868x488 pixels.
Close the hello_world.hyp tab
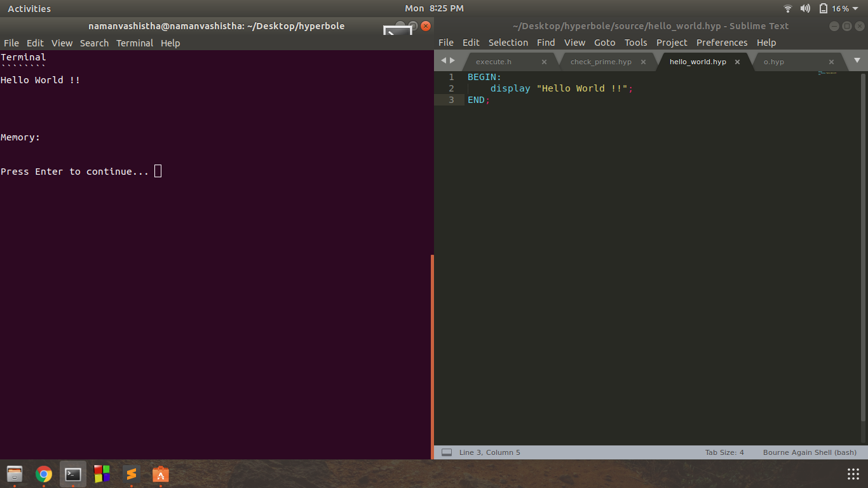737,62
